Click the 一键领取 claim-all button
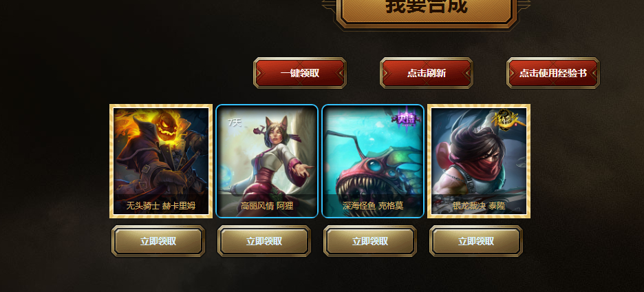This screenshot has height=292, width=644. (x=300, y=73)
